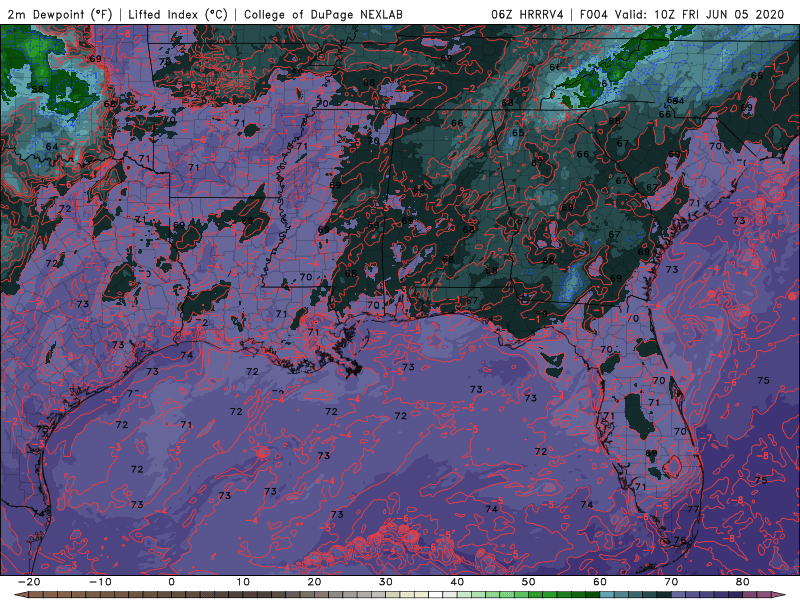Click the "Lifted Index (°C)" title label
Image resolution: width=800 pixels, height=600 pixels.
pos(178,14)
